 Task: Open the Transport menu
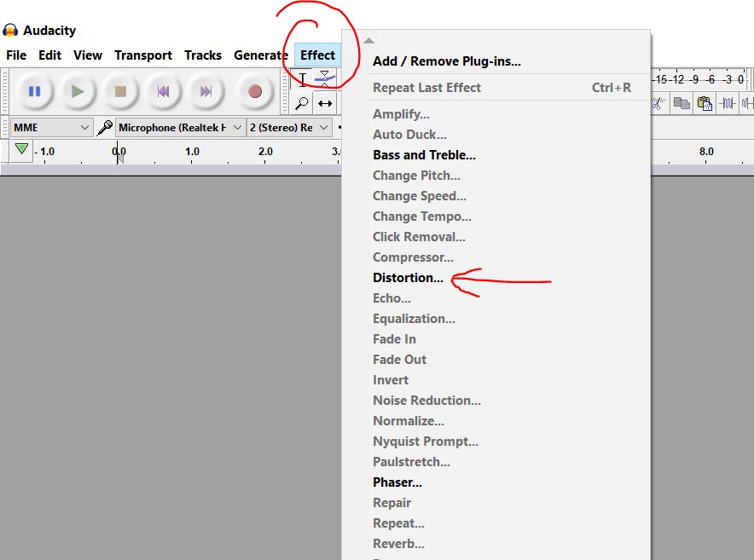coord(142,55)
